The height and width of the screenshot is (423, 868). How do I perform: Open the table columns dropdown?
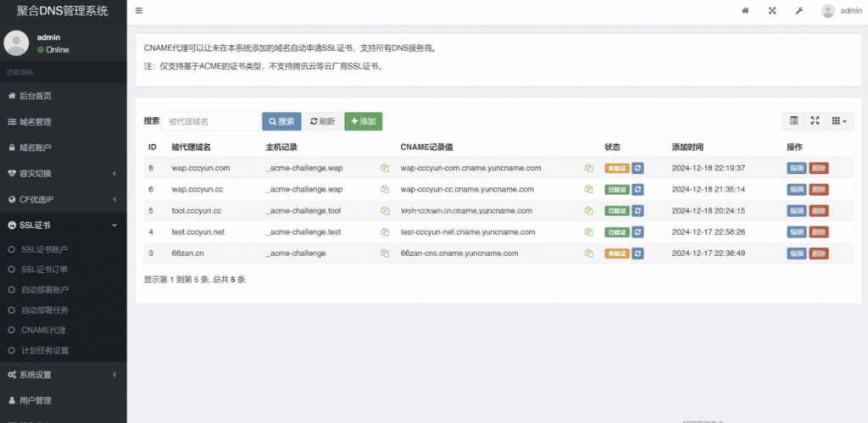point(839,120)
